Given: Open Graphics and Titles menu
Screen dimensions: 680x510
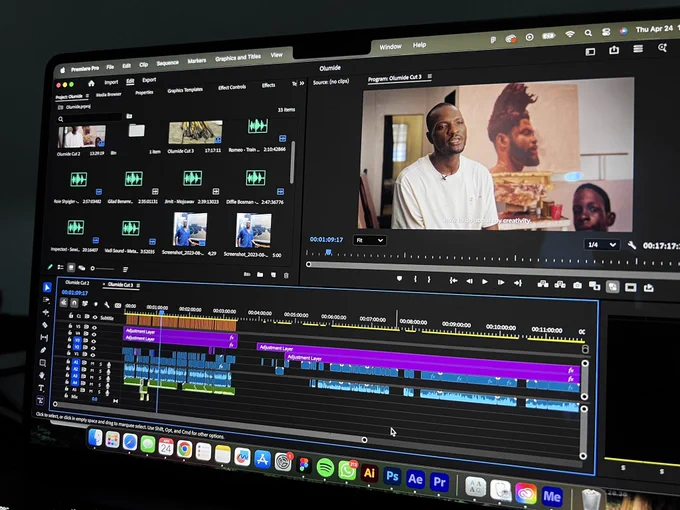Looking at the screenshot, I should click(238, 57).
